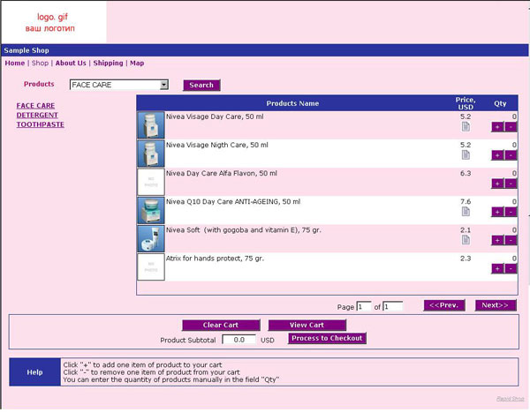
Task: Click the Clear Cart button
Action: click(x=221, y=325)
